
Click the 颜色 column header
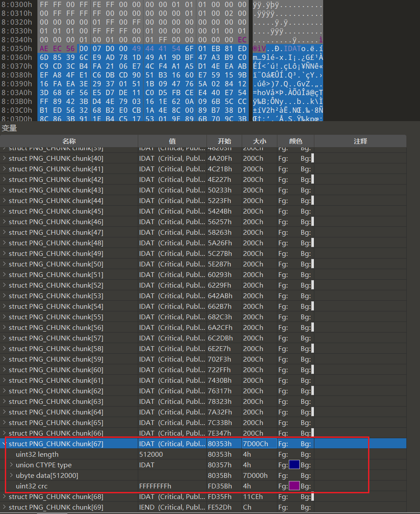click(295, 141)
